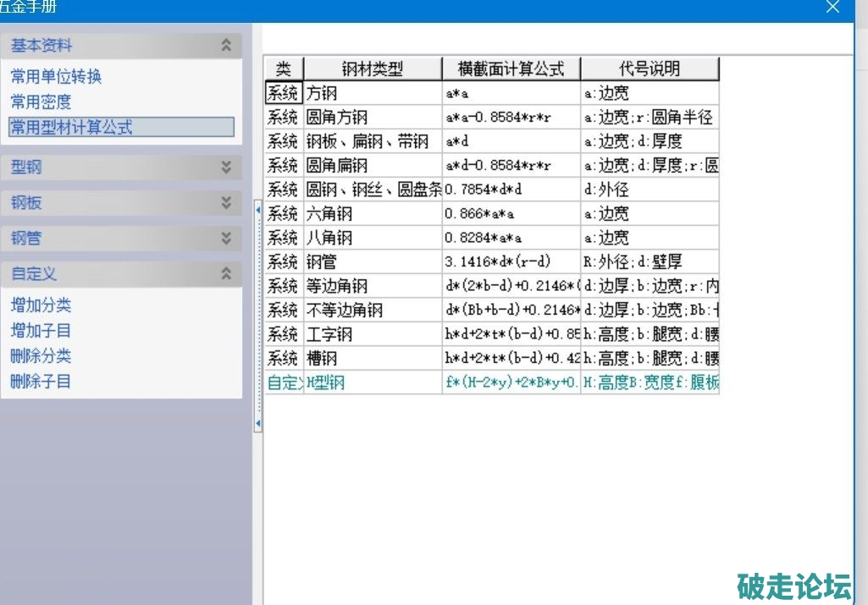Expand the 钢管 section
This screenshot has height=605, width=868.
(x=225, y=239)
